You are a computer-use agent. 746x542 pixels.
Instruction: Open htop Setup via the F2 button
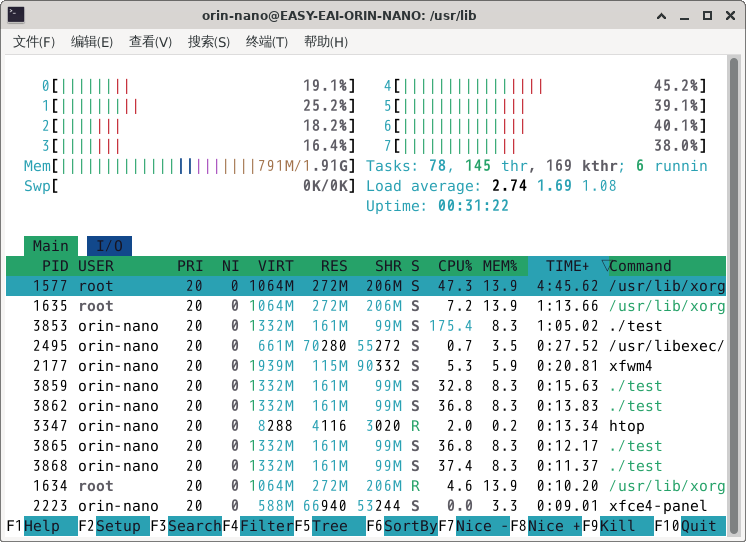pyautogui.click(x=118, y=526)
